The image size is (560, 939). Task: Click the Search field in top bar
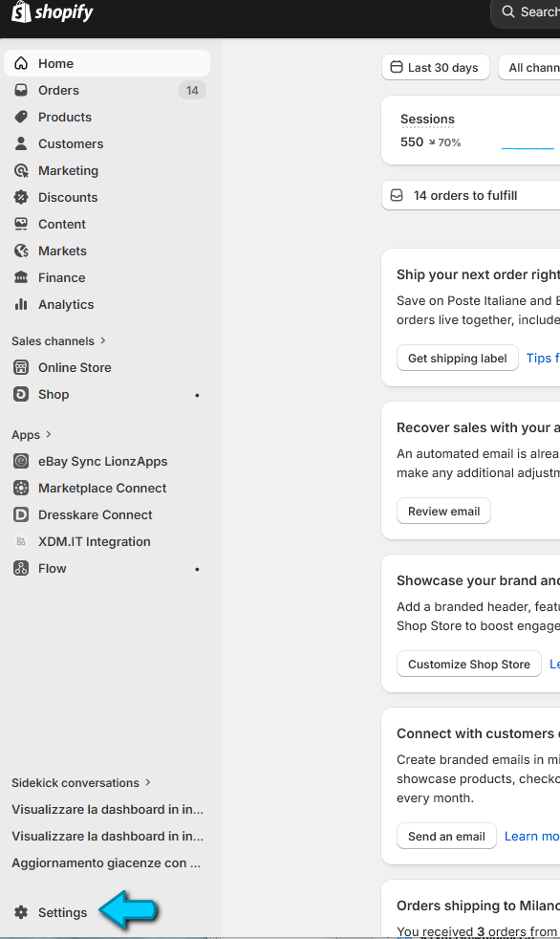point(526,12)
